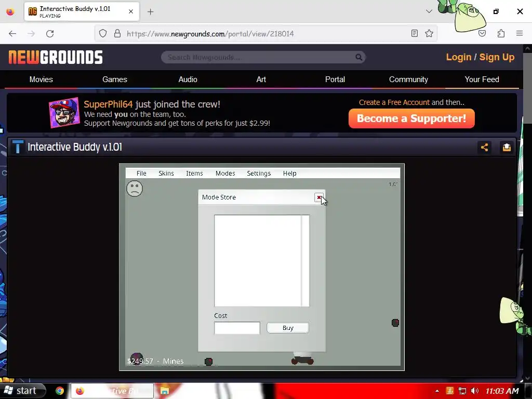This screenshot has height=399, width=532.
Task: Click the browser Back arrow
Action: point(12,34)
